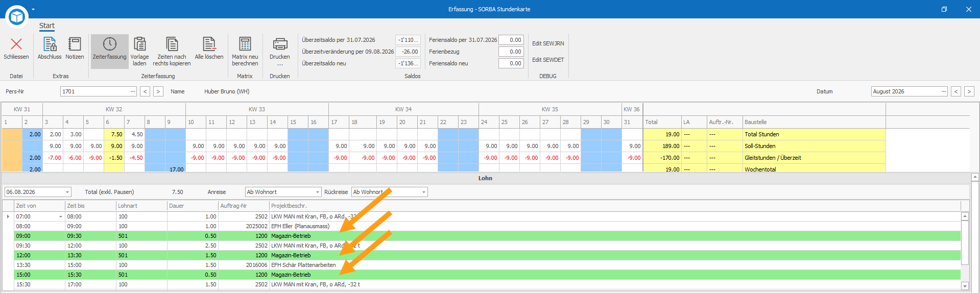Select the Start ribbon tab
The width and height of the screenshot is (980, 293).
[47, 26]
